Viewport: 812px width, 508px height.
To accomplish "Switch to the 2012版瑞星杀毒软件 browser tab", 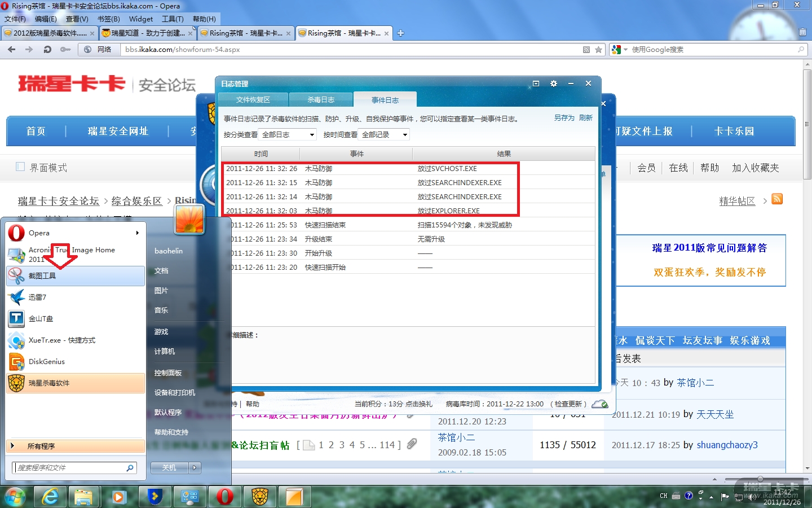I will click(49, 33).
